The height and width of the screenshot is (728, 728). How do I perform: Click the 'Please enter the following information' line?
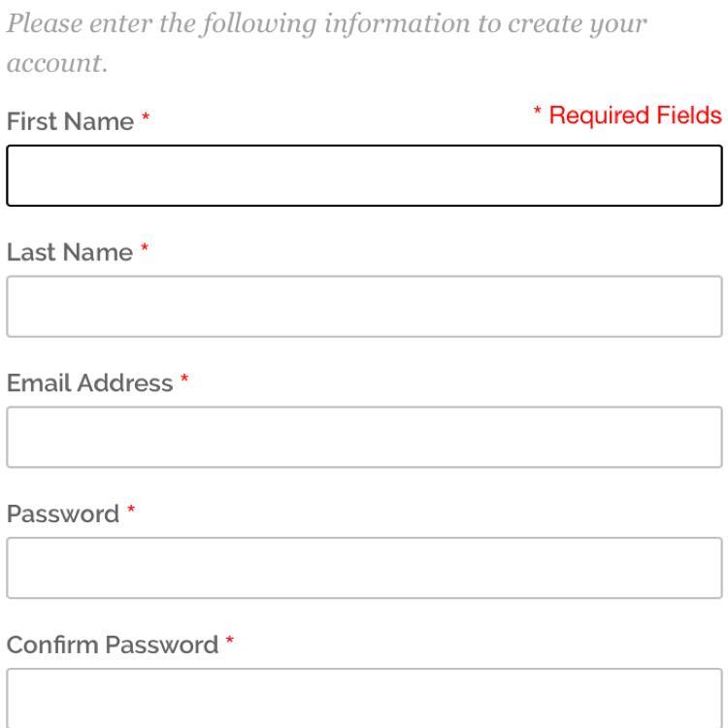tap(326, 23)
